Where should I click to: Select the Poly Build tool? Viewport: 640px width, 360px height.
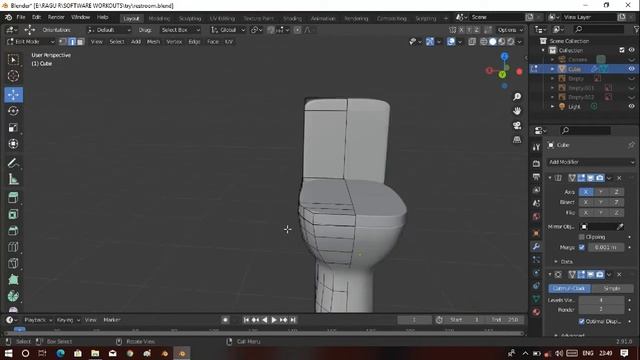pyautogui.click(x=13, y=280)
